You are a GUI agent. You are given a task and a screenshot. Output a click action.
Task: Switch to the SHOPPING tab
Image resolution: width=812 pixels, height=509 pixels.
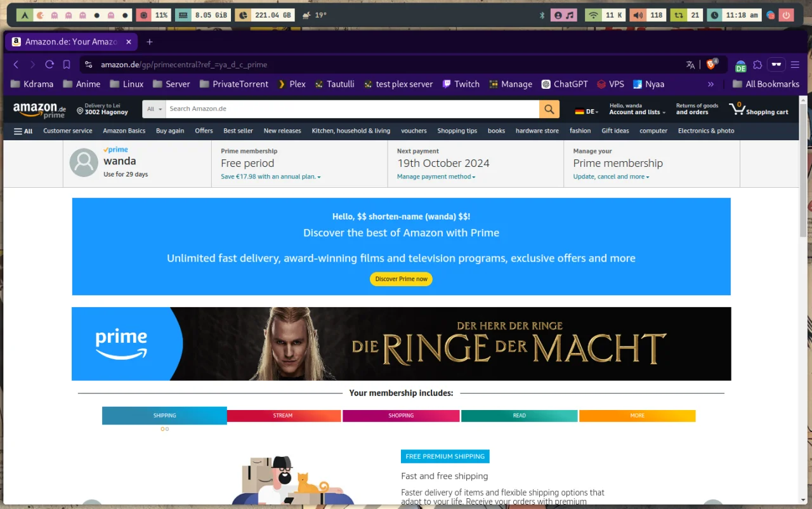401,416
